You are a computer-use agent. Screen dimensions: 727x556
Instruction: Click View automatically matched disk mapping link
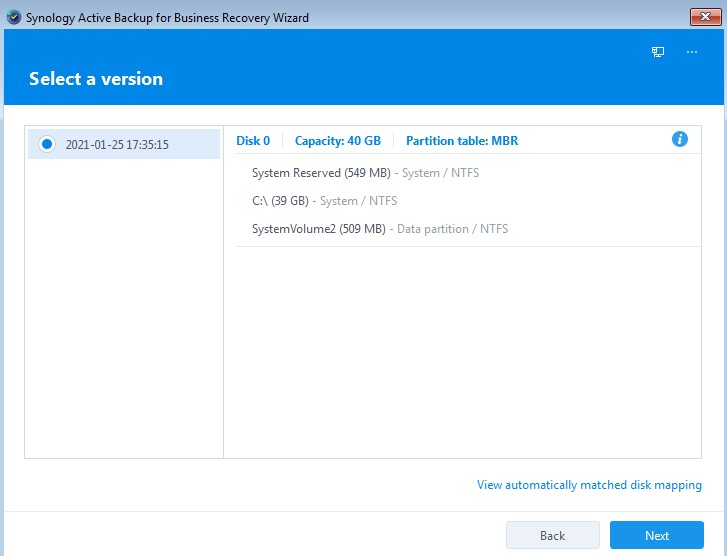pos(589,485)
